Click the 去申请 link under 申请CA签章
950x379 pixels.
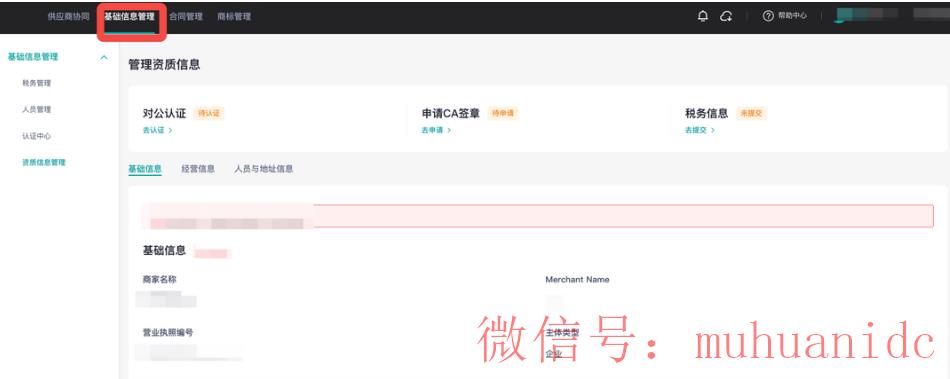(x=436, y=130)
